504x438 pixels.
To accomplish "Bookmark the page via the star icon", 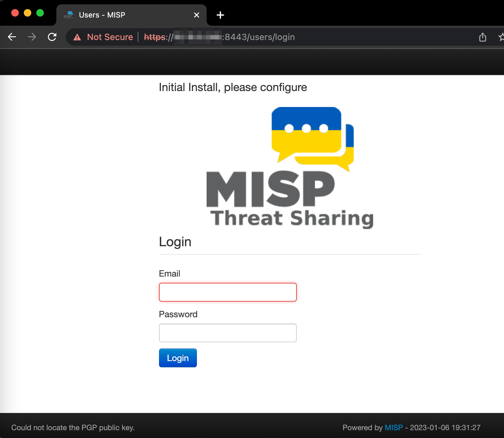I will click(x=501, y=37).
